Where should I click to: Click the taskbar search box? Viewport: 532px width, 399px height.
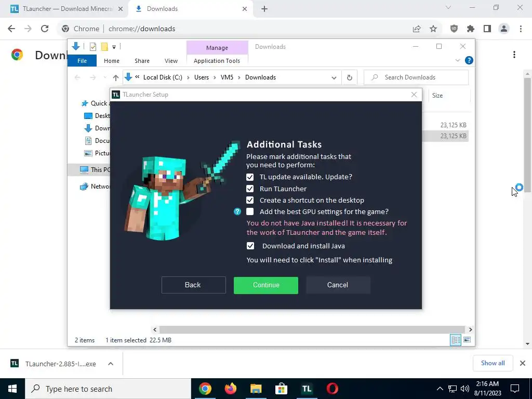pos(108,389)
